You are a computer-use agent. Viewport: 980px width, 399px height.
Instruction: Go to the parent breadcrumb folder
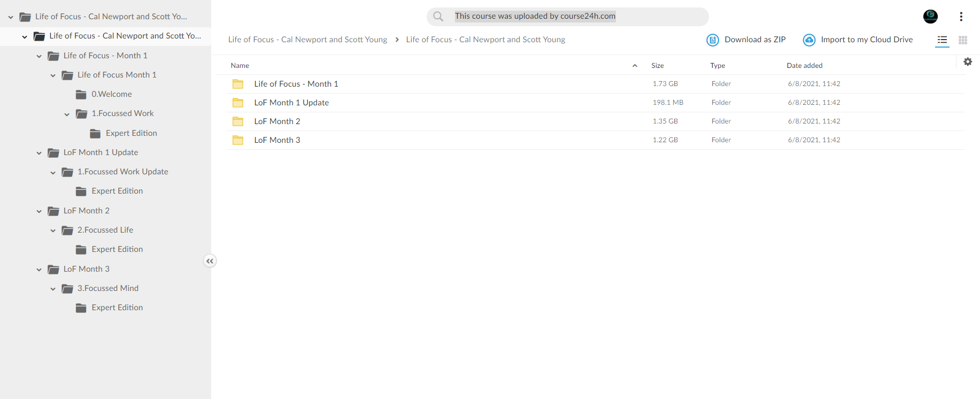(307, 40)
